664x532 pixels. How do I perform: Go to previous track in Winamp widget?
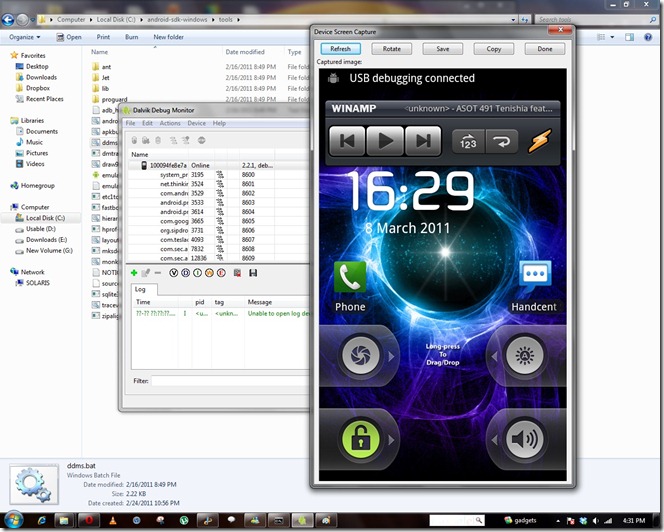[347, 140]
